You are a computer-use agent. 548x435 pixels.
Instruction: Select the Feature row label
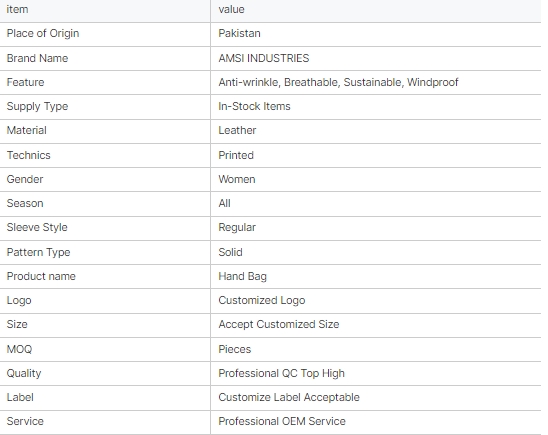point(26,82)
